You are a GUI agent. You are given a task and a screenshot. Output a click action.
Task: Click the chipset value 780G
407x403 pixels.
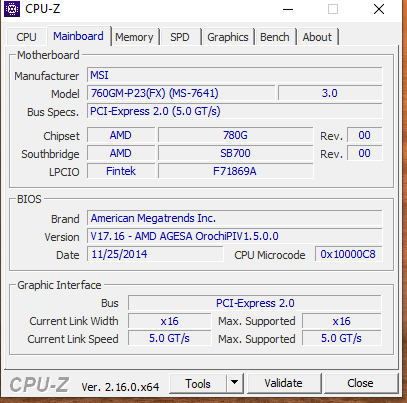(235, 135)
